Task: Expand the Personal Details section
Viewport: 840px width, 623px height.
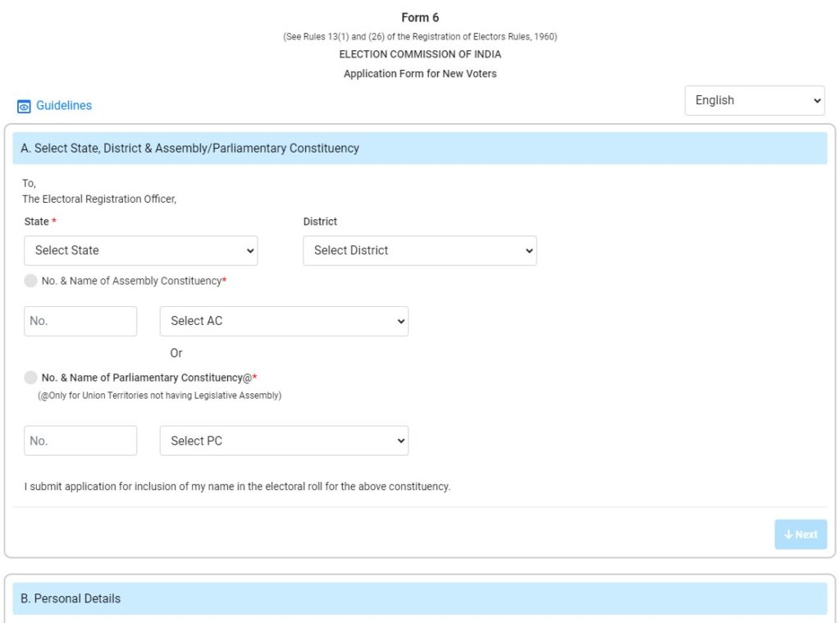Action: tap(420, 598)
